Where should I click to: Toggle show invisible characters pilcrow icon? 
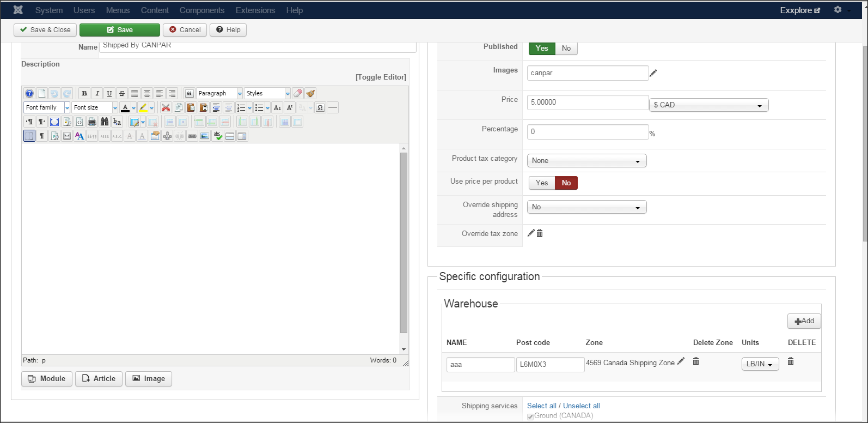pyautogui.click(x=42, y=136)
